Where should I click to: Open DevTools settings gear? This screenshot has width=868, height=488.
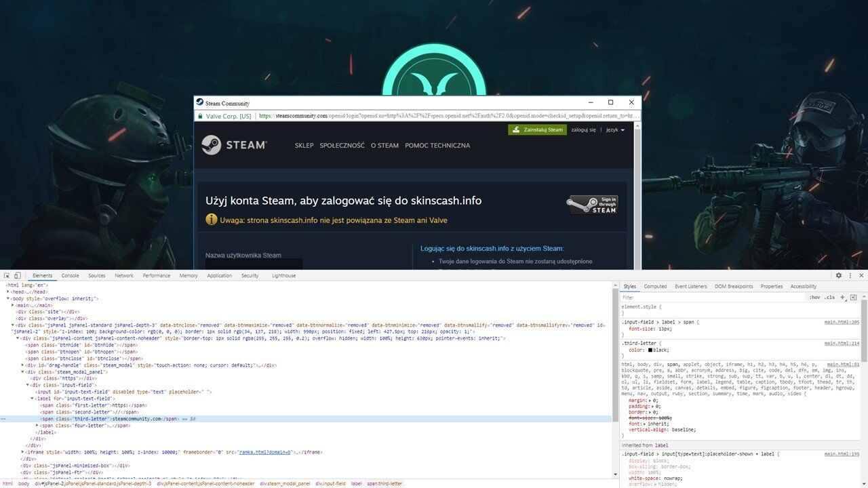pyautogui.click(x=838, y=276)
